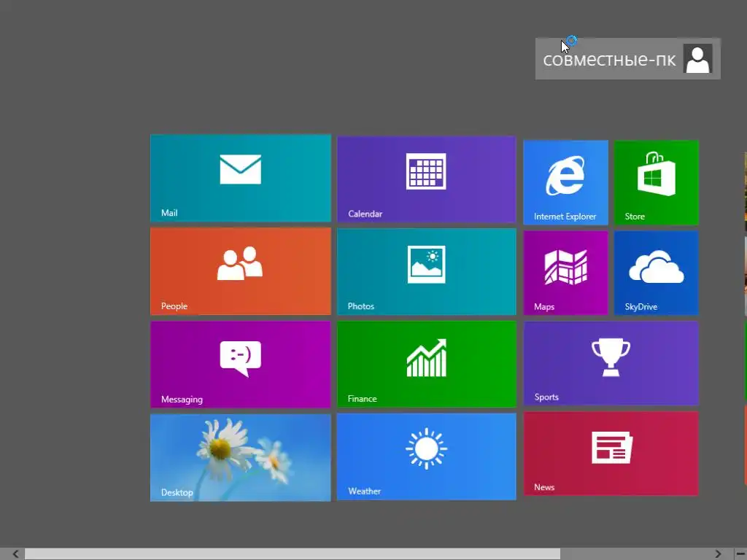The image size is (747, 560).
Task: Click the horizontal scrollbar left arrow
Action: click(15, 554)
